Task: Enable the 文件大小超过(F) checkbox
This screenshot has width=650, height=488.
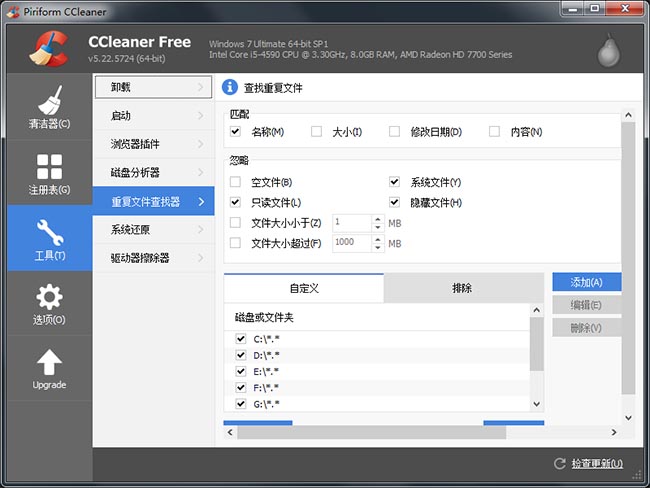Action: point(235,243)
